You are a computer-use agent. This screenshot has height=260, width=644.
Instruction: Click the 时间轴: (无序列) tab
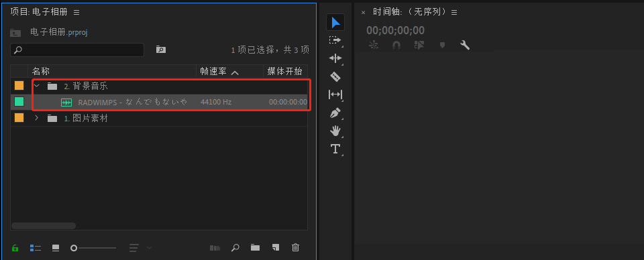[x=409, y=12]
